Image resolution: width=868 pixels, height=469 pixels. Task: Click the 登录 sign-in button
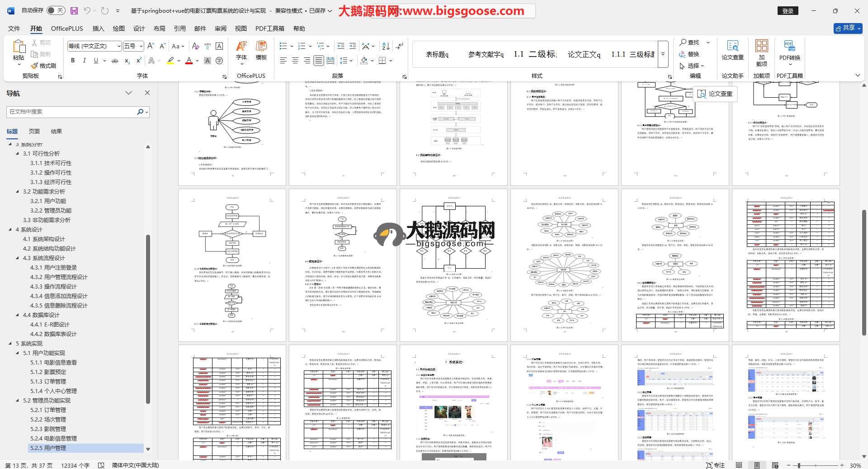788,11
